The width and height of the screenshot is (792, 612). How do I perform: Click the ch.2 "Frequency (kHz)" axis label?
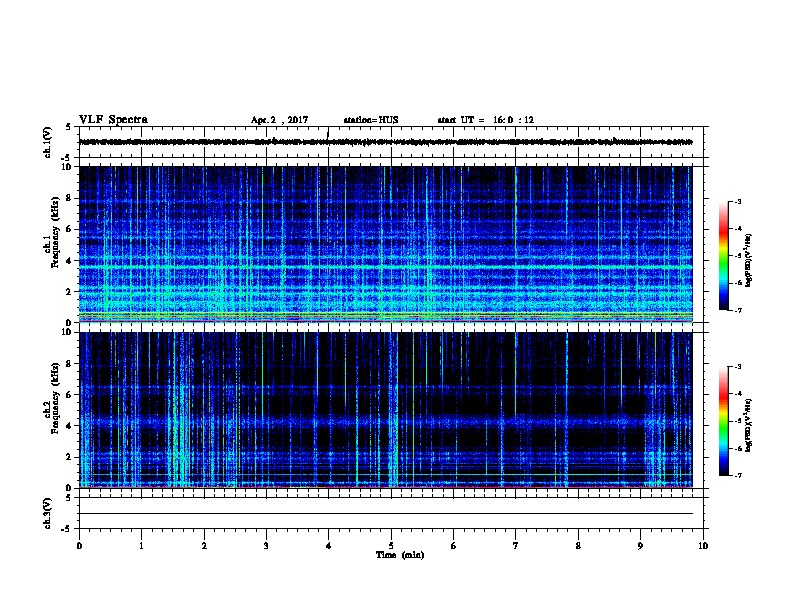(55, 398)
